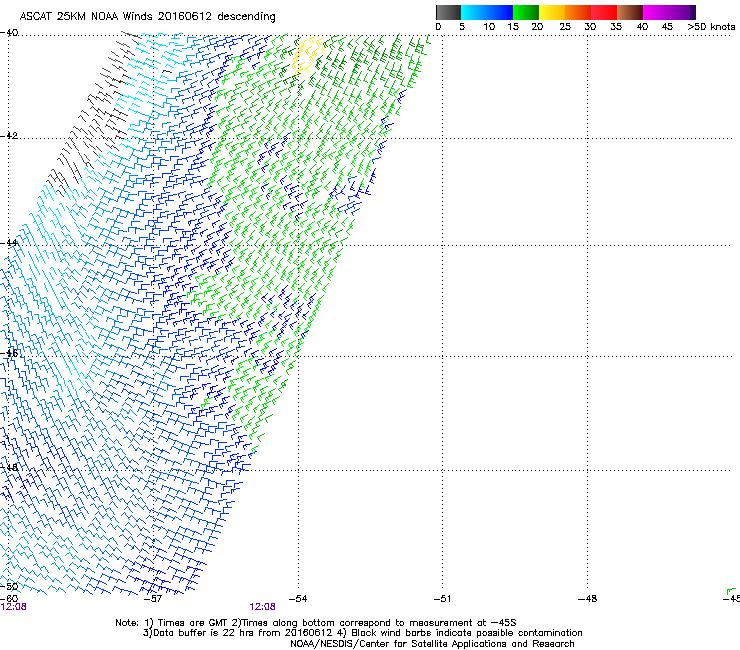Click the legend label '10'

click(x=489, y=27)
